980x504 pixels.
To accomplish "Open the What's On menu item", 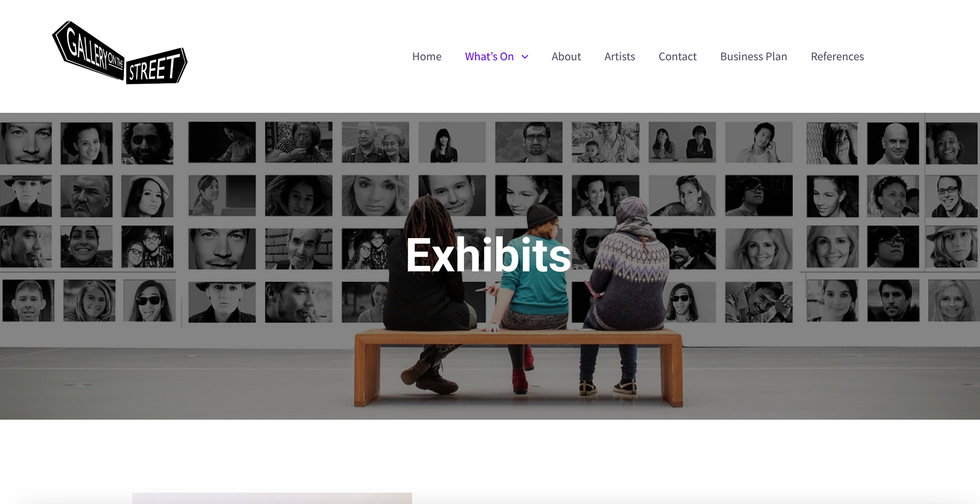I will tap(489, 57).
